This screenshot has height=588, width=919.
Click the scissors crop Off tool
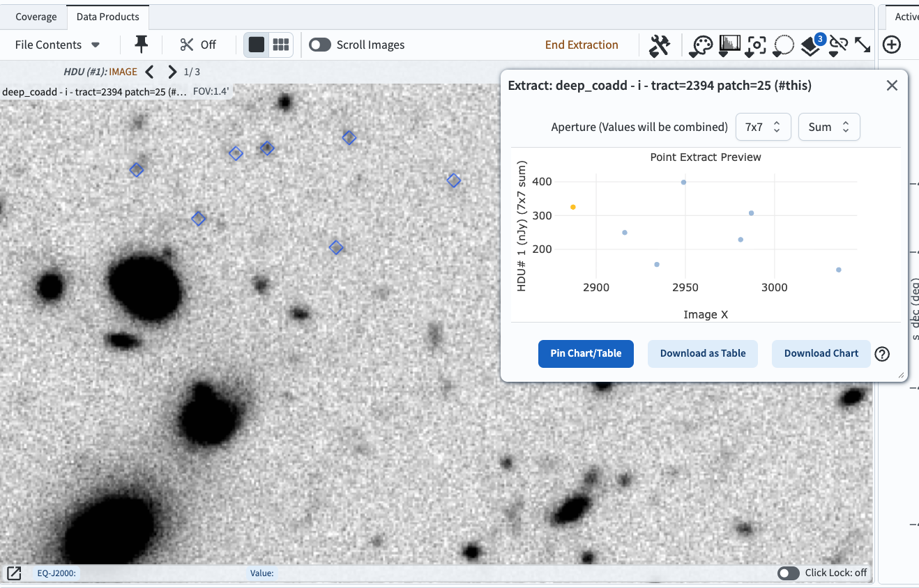[198, 45]
